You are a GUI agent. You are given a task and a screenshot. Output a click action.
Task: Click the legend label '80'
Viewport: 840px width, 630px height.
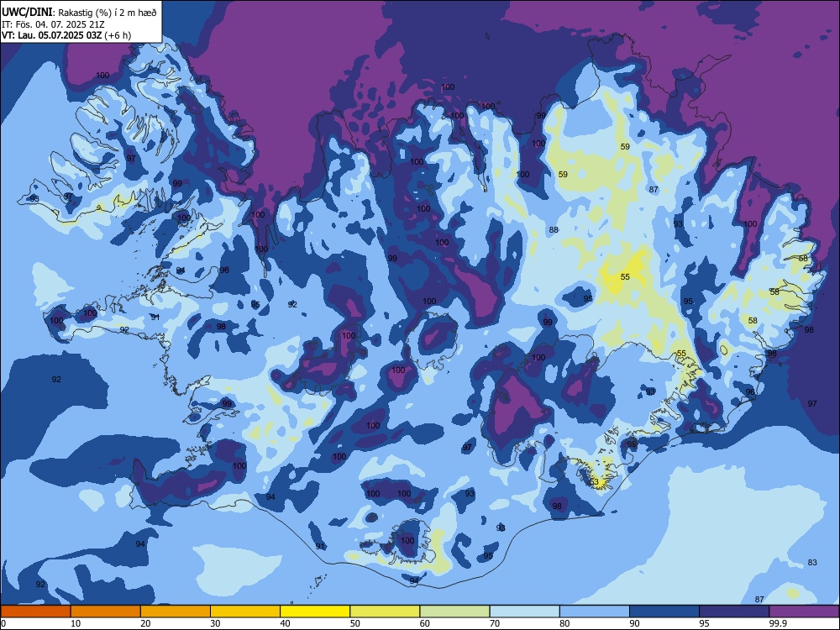(564, 623)
